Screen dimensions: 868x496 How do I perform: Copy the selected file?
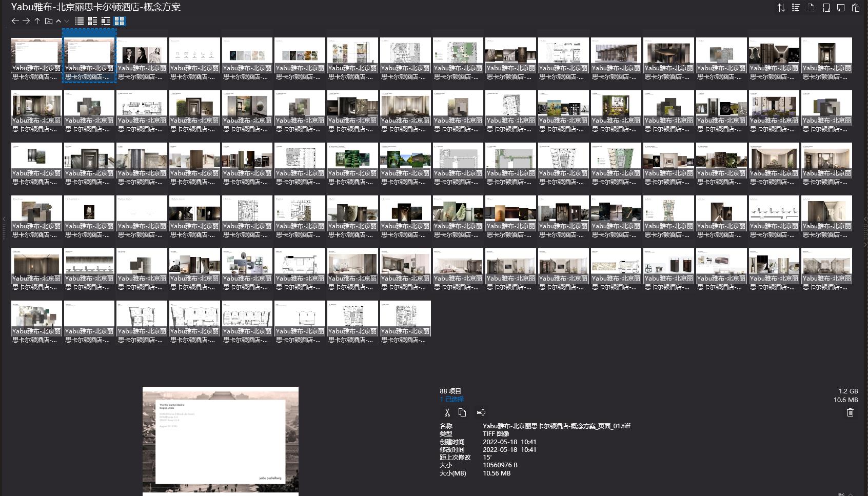(x=462, y=412)
